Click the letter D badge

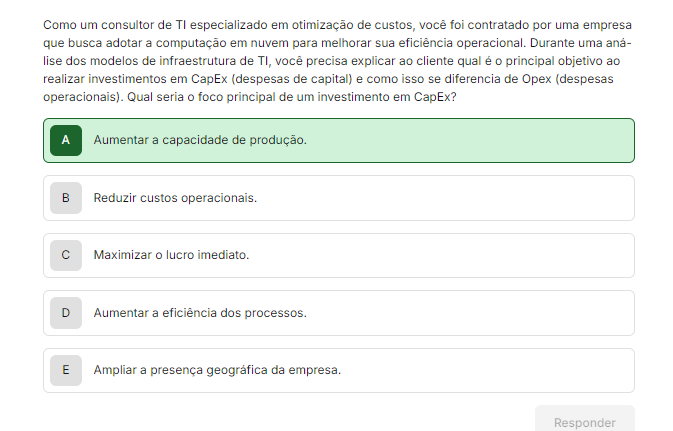(65, 313)
